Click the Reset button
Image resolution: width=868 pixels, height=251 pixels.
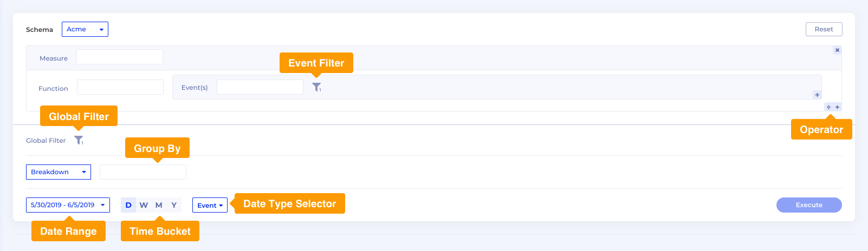point(824,29)
